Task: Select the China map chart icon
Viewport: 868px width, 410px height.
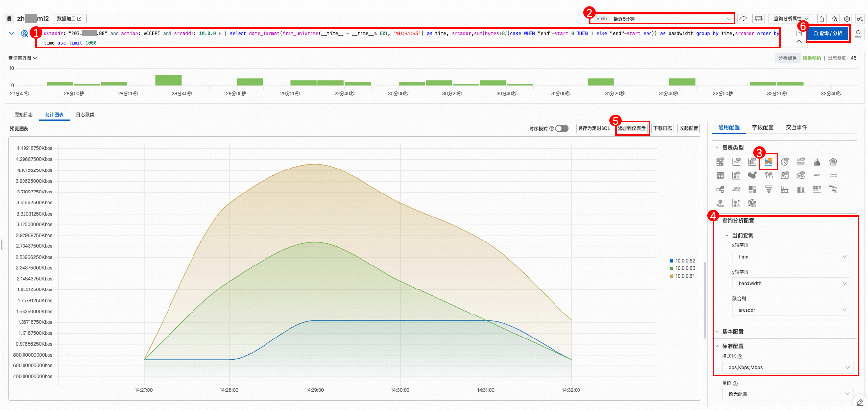Action: pos(752,175)
